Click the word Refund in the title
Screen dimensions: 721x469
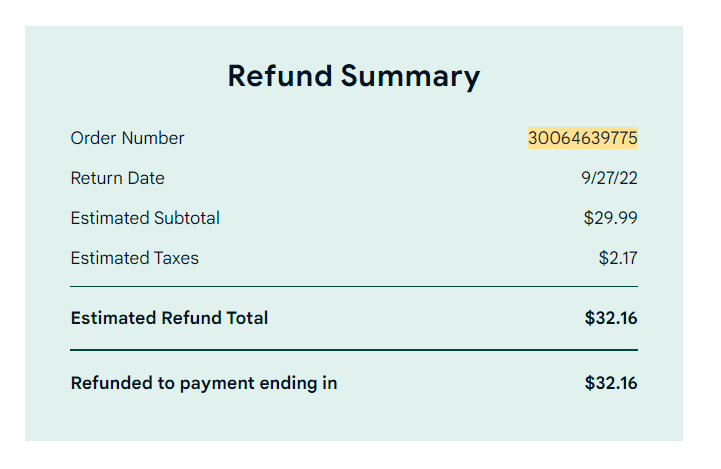[x=280, y=76]
